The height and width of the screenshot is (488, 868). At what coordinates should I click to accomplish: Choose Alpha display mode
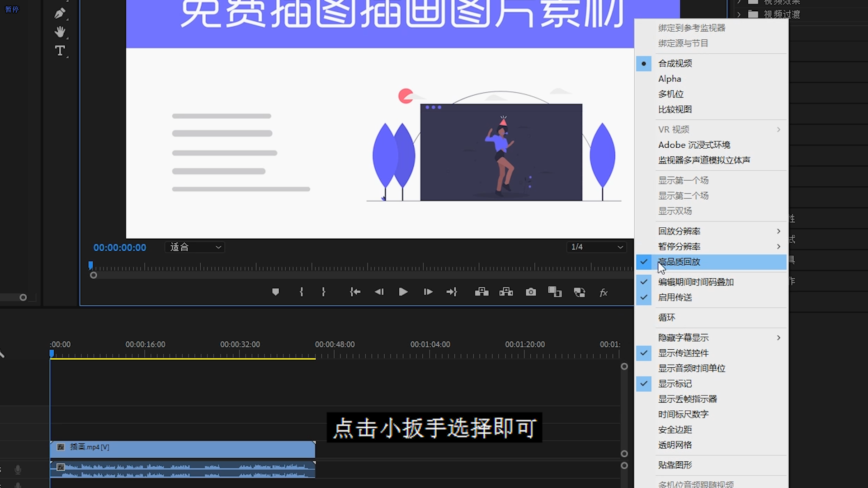click(712, 79)
